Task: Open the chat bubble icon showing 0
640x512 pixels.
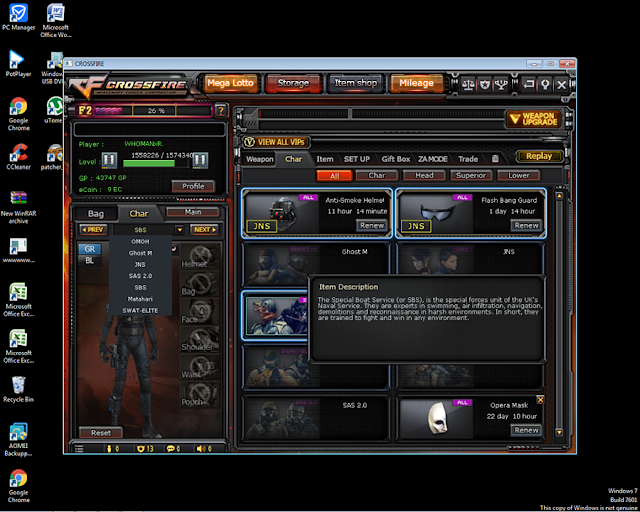Action: pos(171,449)
